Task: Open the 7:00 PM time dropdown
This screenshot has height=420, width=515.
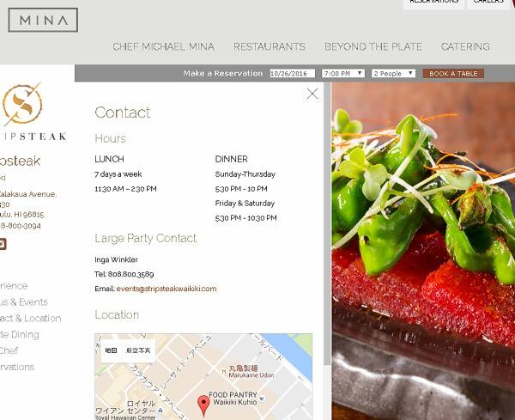Action: [343, 73]
